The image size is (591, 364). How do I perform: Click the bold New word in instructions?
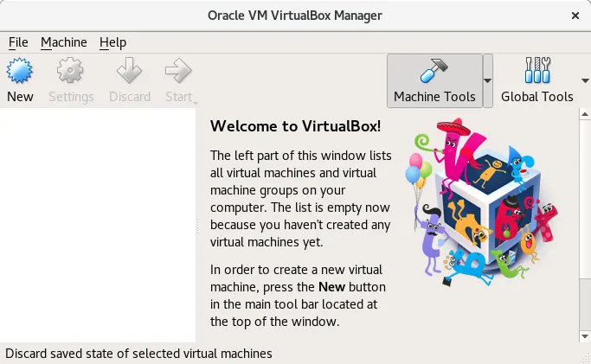(331, 287)
